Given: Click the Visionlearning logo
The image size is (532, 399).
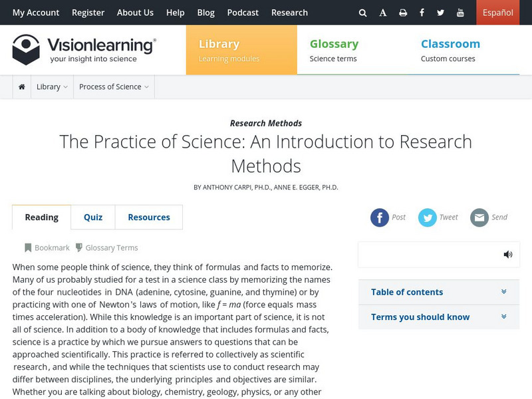Looking at the screenshot, I should [84, 50].
